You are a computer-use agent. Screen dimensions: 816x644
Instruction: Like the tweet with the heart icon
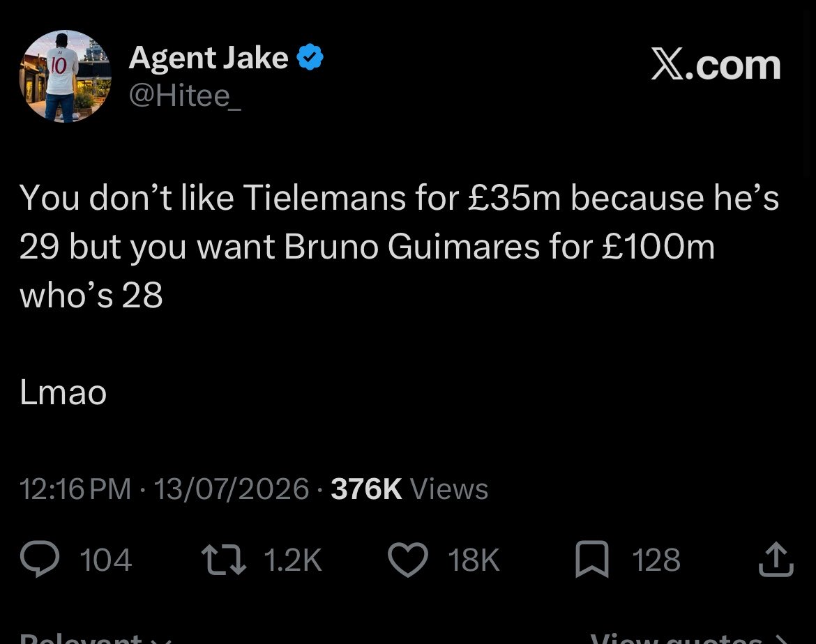[408, 560]
